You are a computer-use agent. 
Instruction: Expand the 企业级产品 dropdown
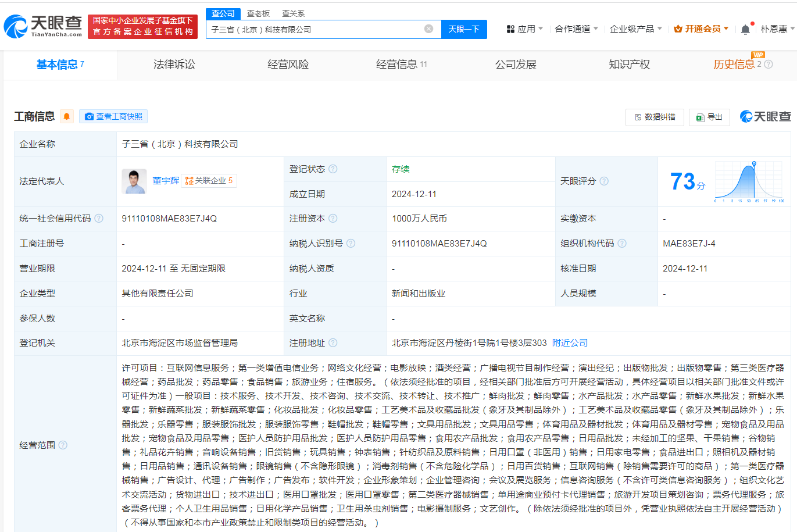pos(635,29)
